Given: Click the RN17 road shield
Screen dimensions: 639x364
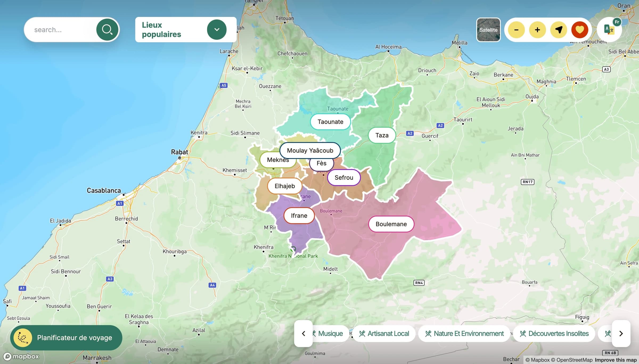Looking at the screenshot, I should coord(527,182).
